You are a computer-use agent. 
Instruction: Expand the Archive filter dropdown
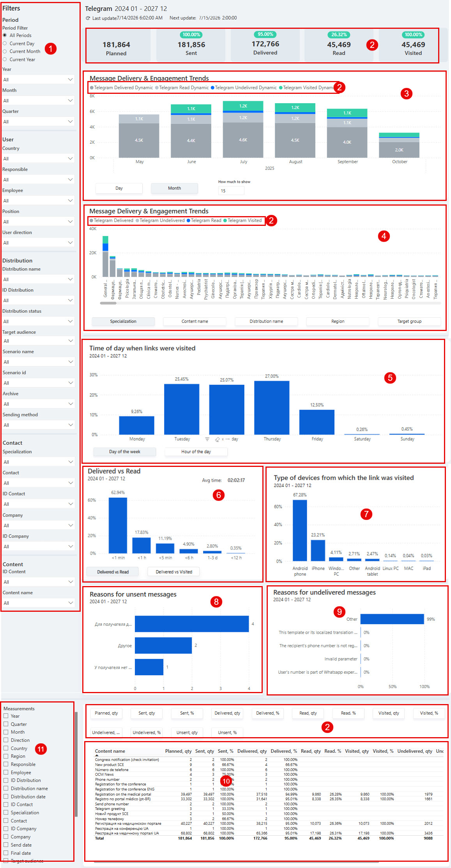38,404
